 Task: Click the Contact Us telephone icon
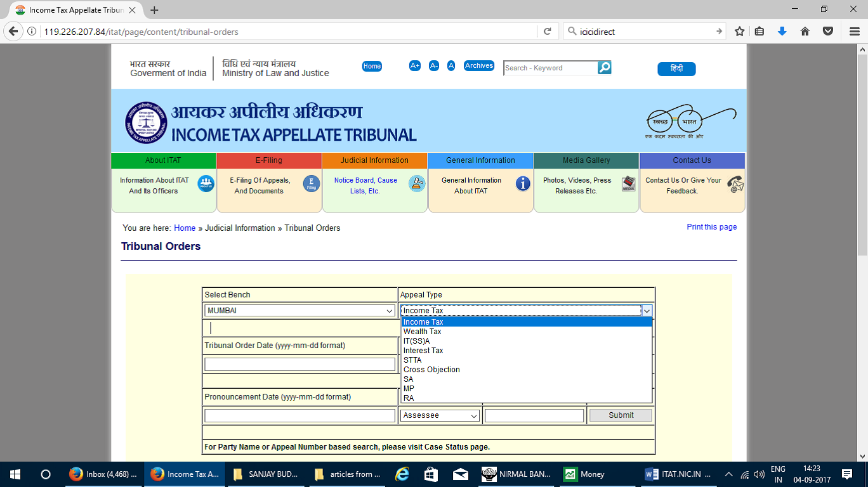735,185
